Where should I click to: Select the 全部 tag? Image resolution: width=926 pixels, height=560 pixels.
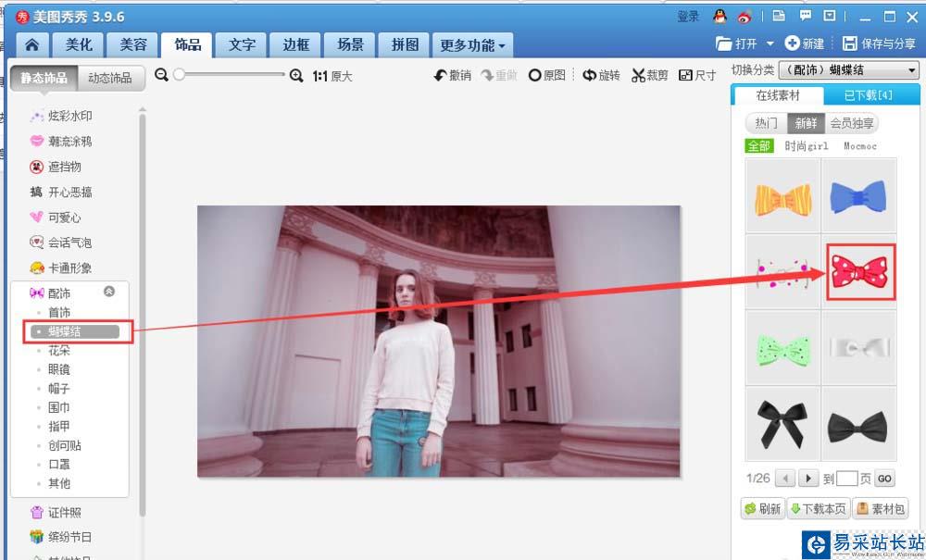point(759,145)
